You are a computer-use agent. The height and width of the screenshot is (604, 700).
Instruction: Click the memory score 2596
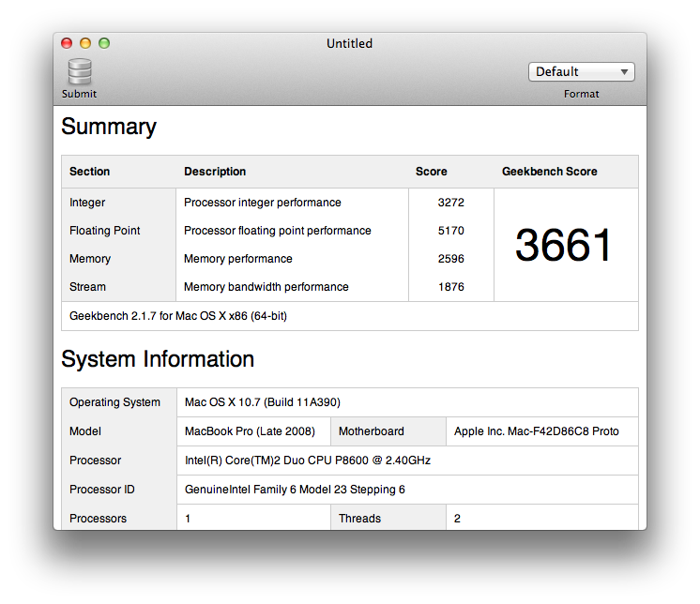[451, 259]
